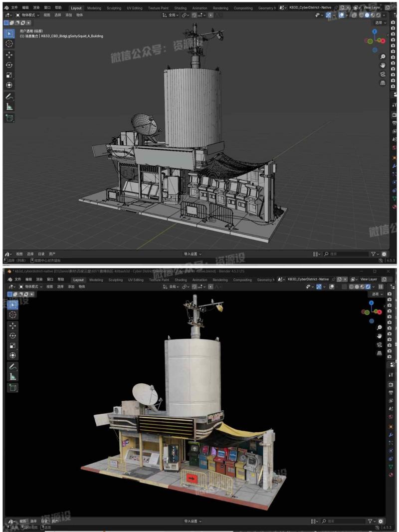Open the object interaction mode dropdown
Image resolution: width=399 pixels, height=532 pixels.
coord(27,15)
